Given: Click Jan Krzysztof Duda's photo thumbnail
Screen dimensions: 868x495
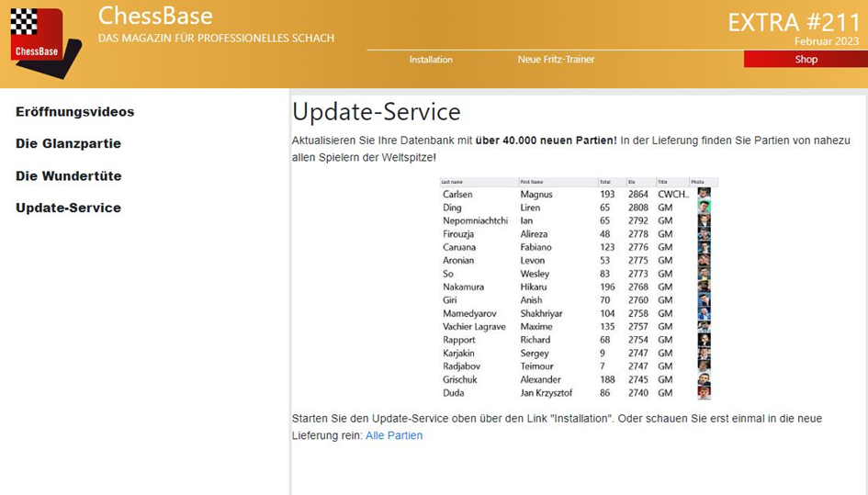Looking at the screenshot, I should click(x=704, y=393).
